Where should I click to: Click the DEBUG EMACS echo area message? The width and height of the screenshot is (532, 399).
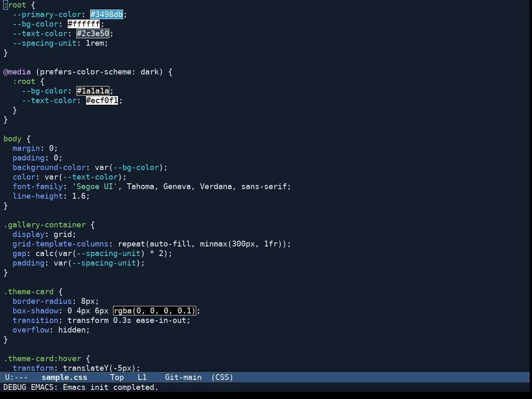81,387
